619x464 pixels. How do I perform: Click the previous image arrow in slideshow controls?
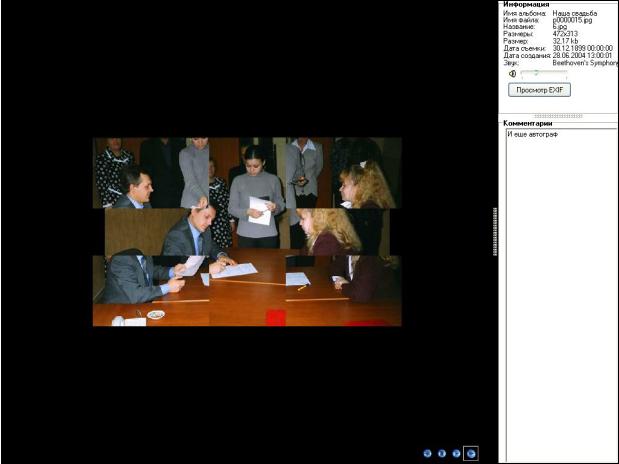tap(427, 453)
